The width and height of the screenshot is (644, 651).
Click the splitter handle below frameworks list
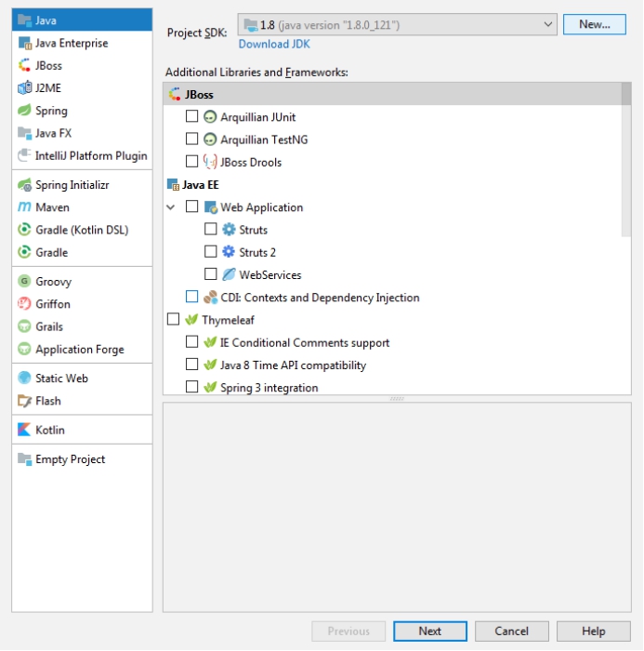397,399
